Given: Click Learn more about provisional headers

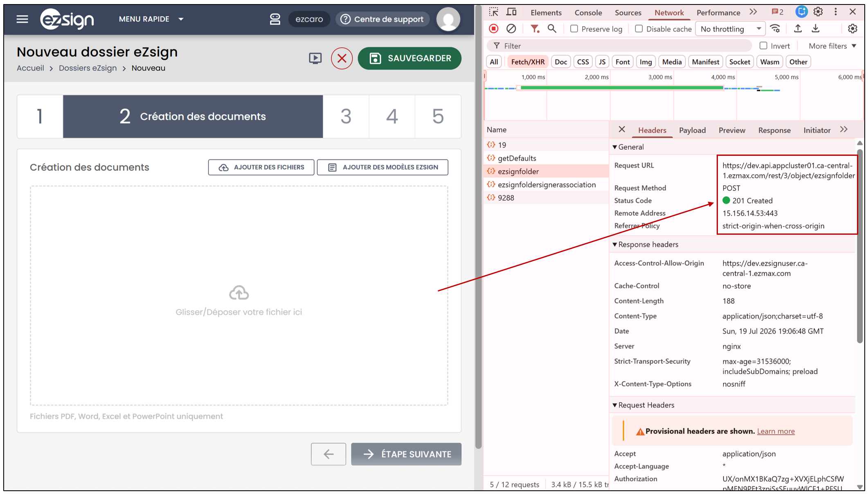Looking at the screenshot, I should pyautogui.click(x=776, y=431).
